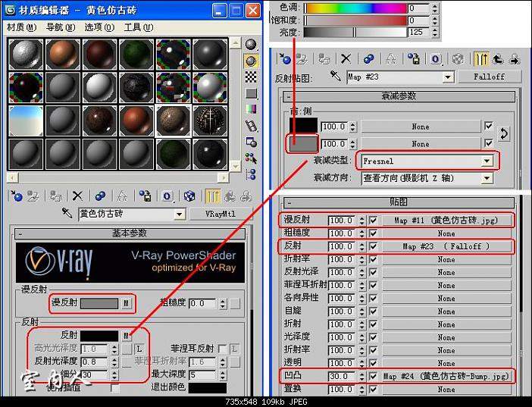This screenshot has width=532, height=407.
Task: Toggle the 粗糙度 map checkbox in 贴图 rollout
Action: pyautogui.click(x=373, y=233)
